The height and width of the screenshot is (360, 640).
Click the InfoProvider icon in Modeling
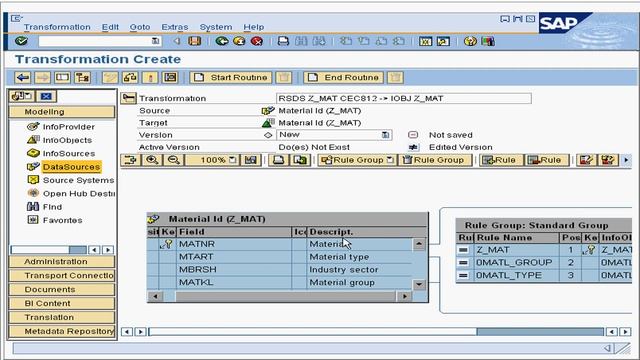[x=33, y=127]
